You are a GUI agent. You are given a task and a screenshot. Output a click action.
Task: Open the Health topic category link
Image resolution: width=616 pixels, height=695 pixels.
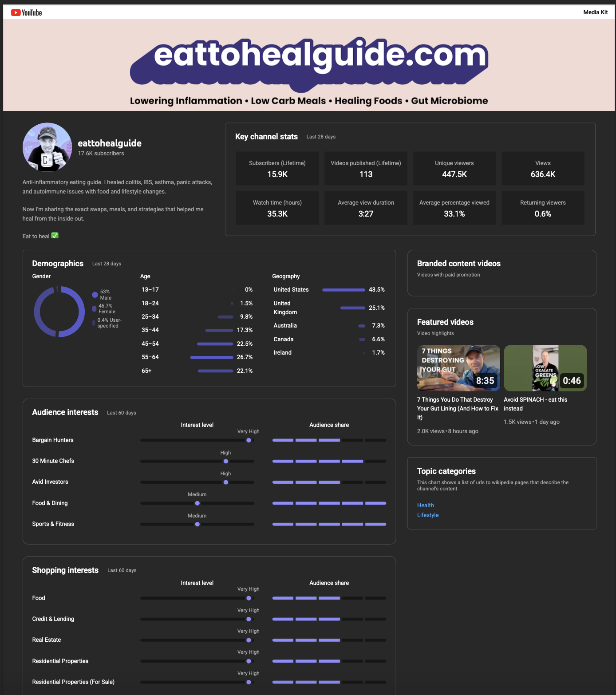[x=425, y=505]
